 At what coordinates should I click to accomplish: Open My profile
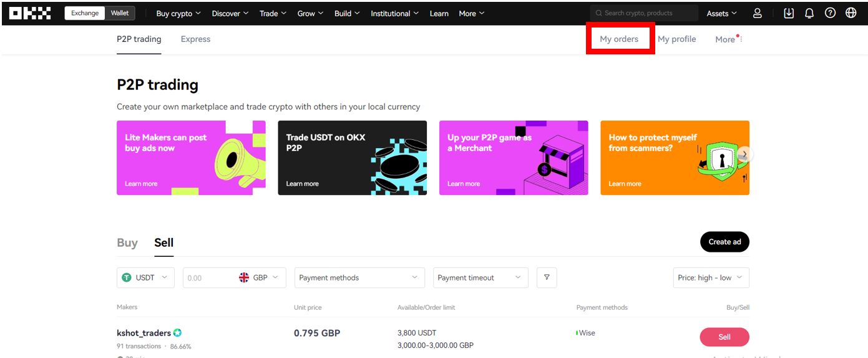676,39
